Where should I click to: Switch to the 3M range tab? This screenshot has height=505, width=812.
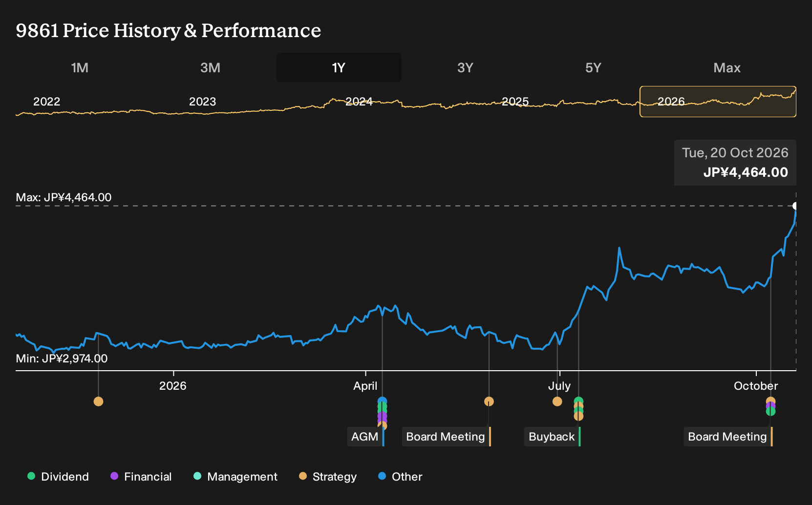tap(210, 67)
